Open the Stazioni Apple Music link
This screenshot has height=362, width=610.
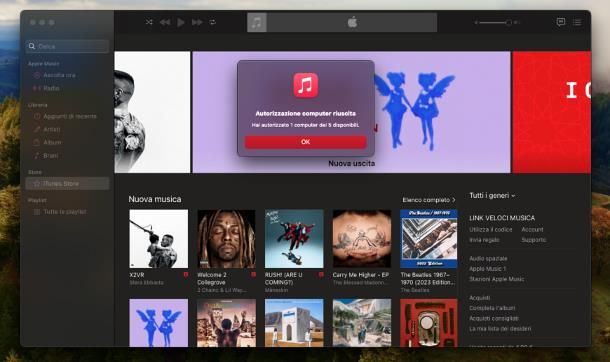(x=497, y=279)
